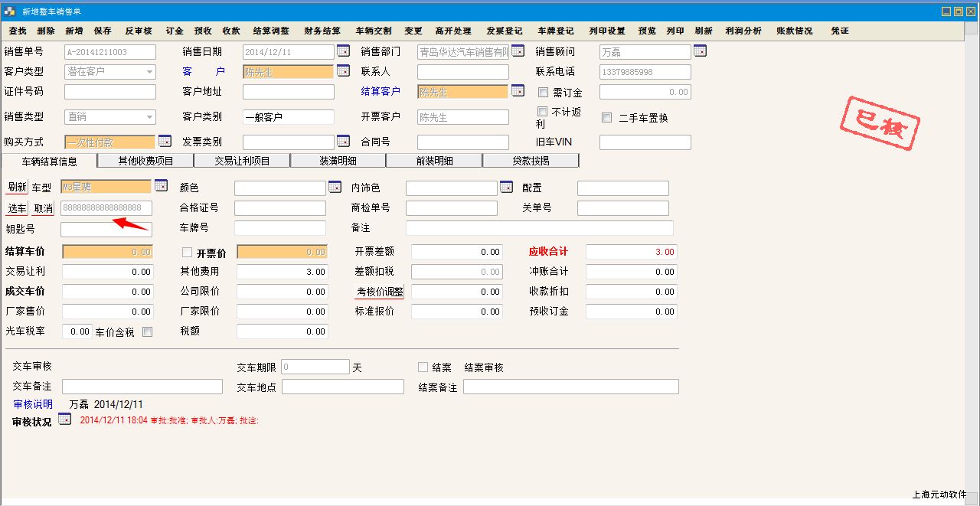Image resolution: width=980 pixels, height=506 pixels.
Task: Click lookup icon beside invoice category field
Action: pos(343,142)
